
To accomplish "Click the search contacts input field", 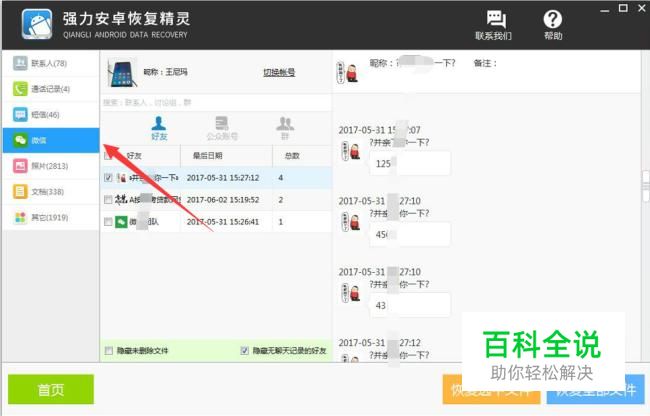I will coord(216,102).
